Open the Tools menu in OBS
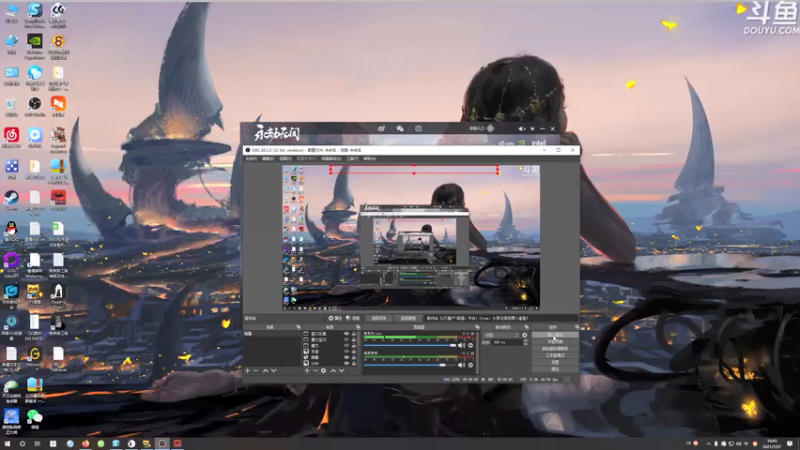This screenshot has height=450, width=800. 353,159
